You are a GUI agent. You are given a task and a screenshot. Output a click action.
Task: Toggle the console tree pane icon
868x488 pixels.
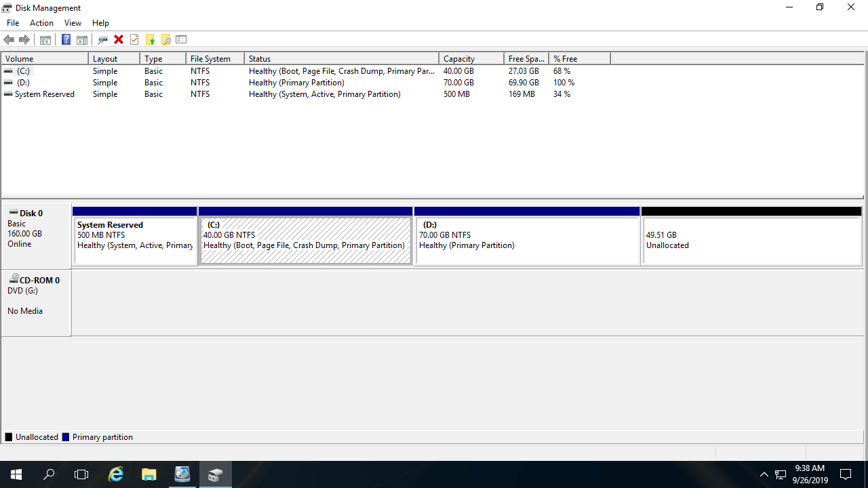pos(45,40)
